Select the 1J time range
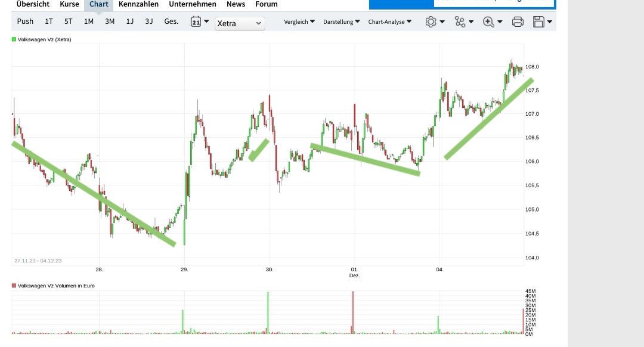 tap(130, 21)
